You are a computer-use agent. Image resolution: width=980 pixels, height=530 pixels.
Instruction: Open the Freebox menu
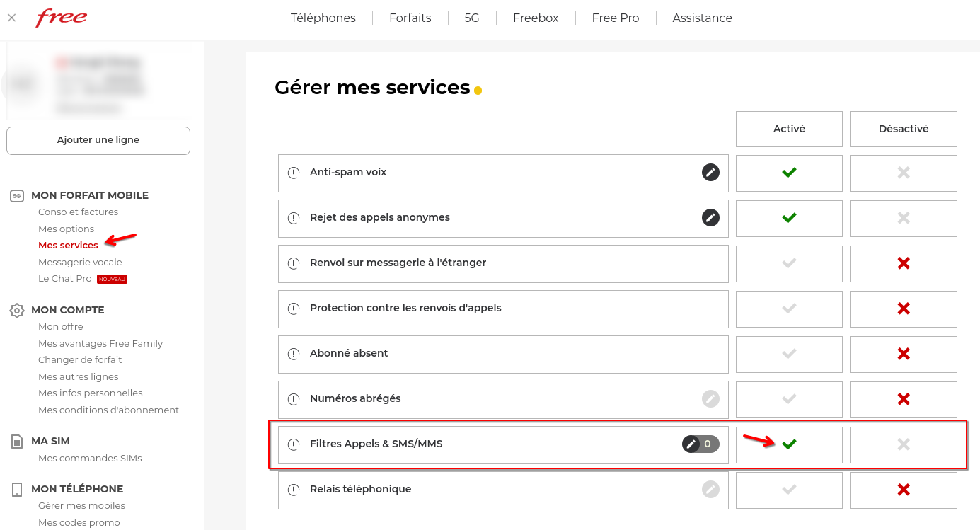[x=536, y=18]
